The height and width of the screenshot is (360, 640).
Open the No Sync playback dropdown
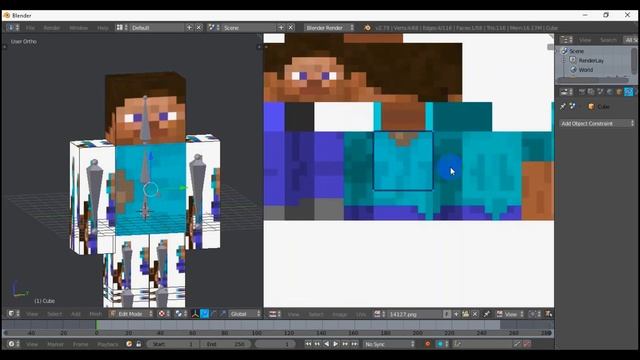tap(389, 344)
